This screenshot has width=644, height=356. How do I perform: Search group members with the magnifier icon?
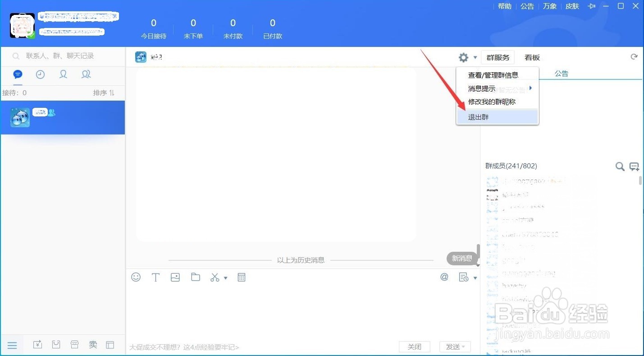620,166
